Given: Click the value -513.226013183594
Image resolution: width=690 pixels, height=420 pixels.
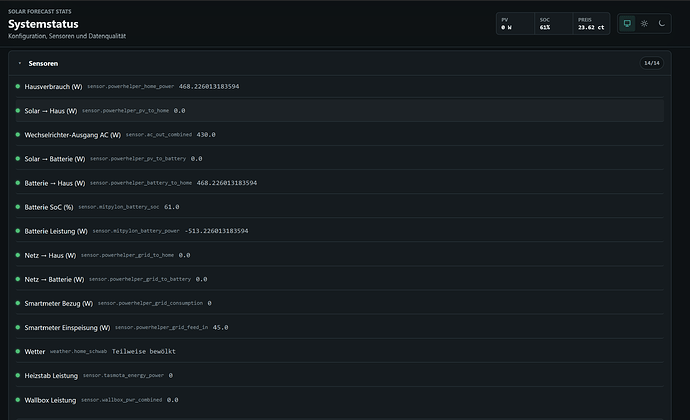Looking at the screenshot, I should click(x=217, y=231).
